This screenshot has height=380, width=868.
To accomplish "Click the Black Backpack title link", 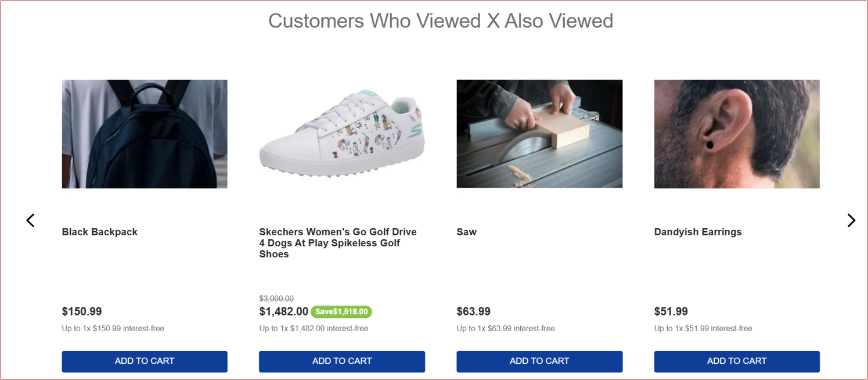I will click(100, 232).
